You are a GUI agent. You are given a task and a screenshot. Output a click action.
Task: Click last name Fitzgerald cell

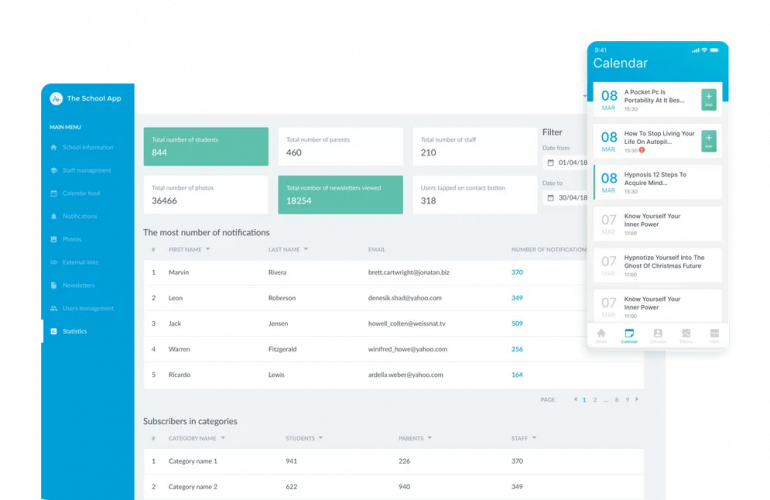(282, 349)
